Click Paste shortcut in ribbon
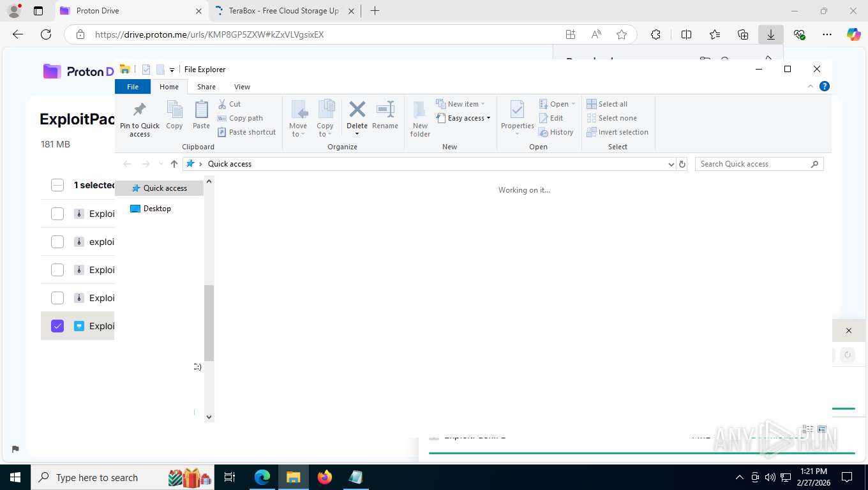This screenshot has width=868, height=490. click(x=246, y=132)
